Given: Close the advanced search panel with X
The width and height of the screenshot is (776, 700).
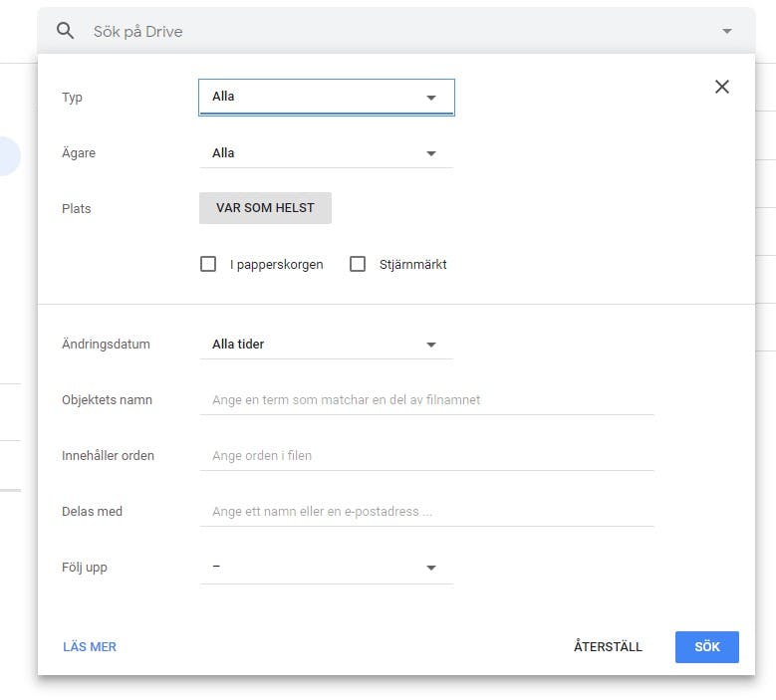Looking at the screenshot, I should pos(721,87).
